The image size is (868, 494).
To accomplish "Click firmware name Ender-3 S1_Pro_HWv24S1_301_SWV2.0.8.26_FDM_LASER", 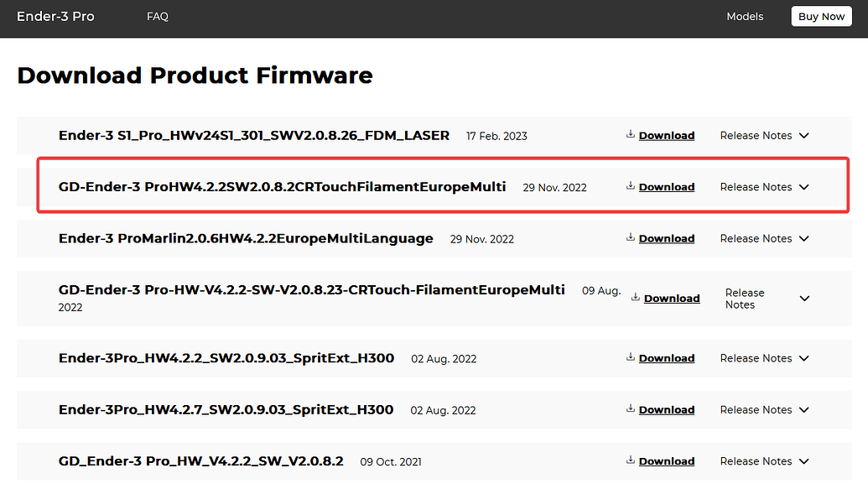I will point(254,136).
